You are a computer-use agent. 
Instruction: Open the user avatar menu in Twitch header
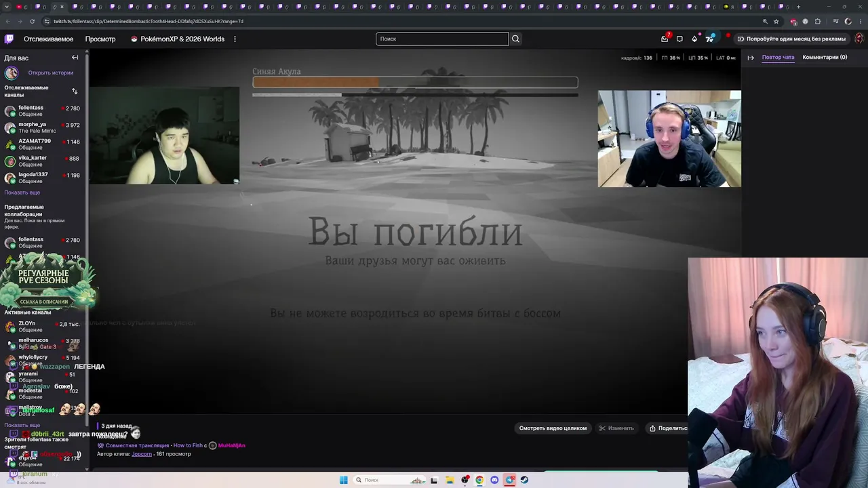[859, 39]
